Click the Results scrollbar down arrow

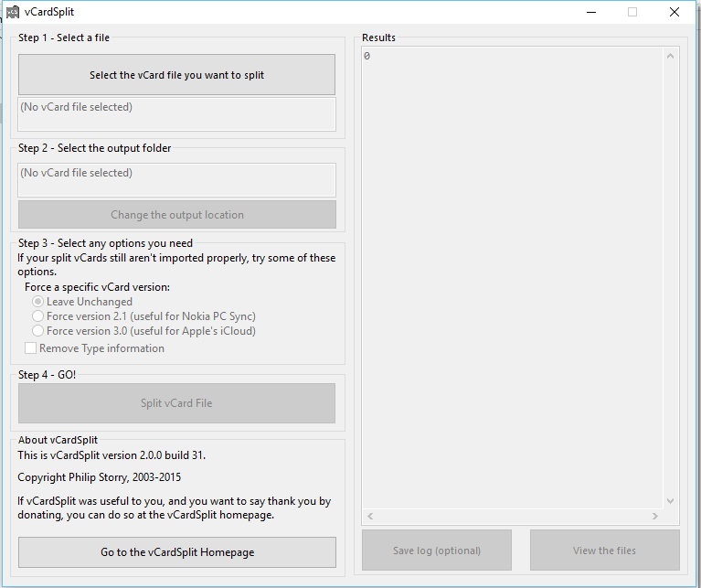(x=672, y=501)
